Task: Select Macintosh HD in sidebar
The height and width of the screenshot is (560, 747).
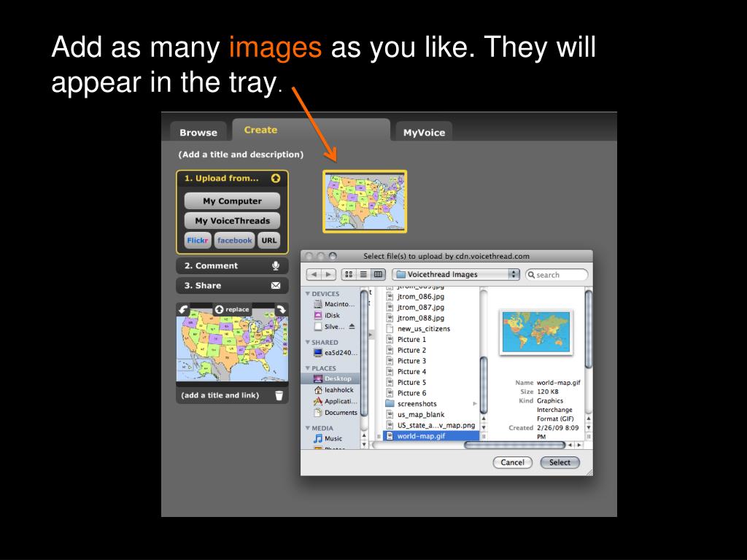Action: 333,304
